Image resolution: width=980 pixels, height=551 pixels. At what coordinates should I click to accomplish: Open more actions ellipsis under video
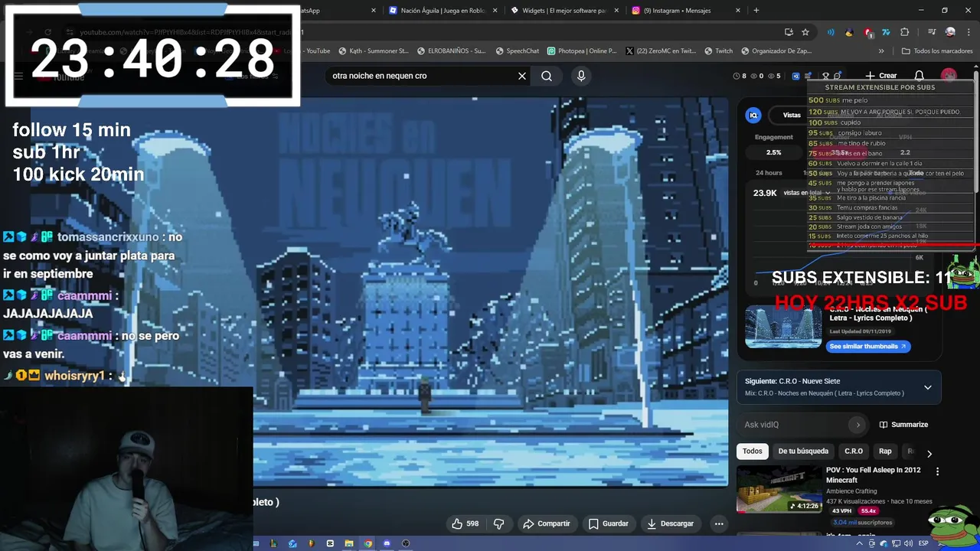pyautogui.click(x=718, y=523)
